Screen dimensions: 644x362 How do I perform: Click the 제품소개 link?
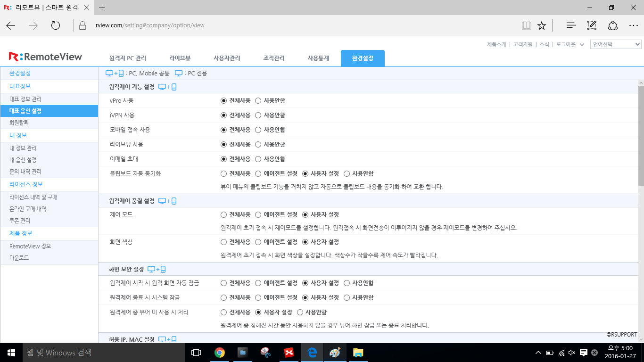[496, 44]
